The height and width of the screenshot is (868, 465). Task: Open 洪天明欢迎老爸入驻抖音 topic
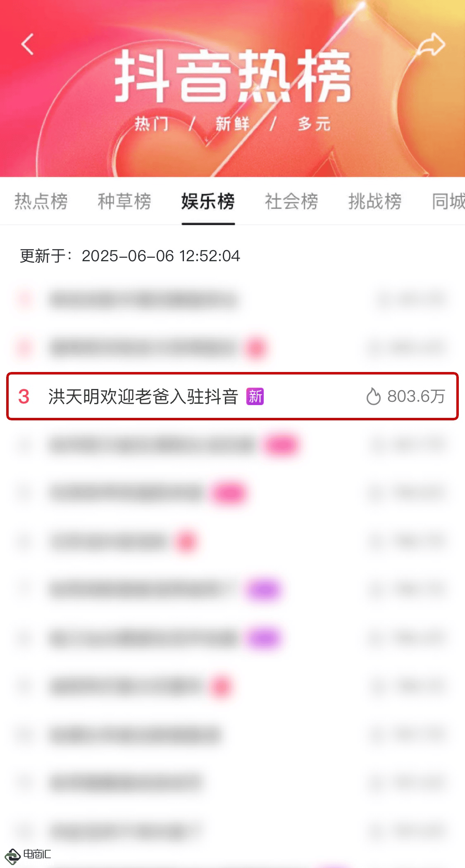coord(143,397)
